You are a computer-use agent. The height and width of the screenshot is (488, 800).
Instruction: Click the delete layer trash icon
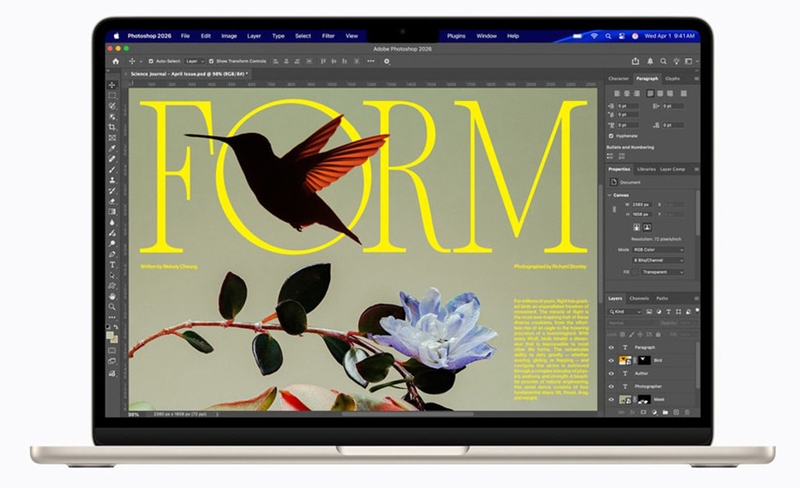coord(687,412)
